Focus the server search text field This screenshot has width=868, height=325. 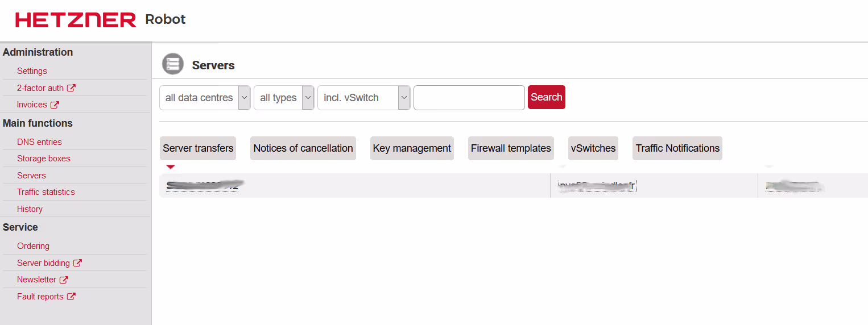coord(469,98)
